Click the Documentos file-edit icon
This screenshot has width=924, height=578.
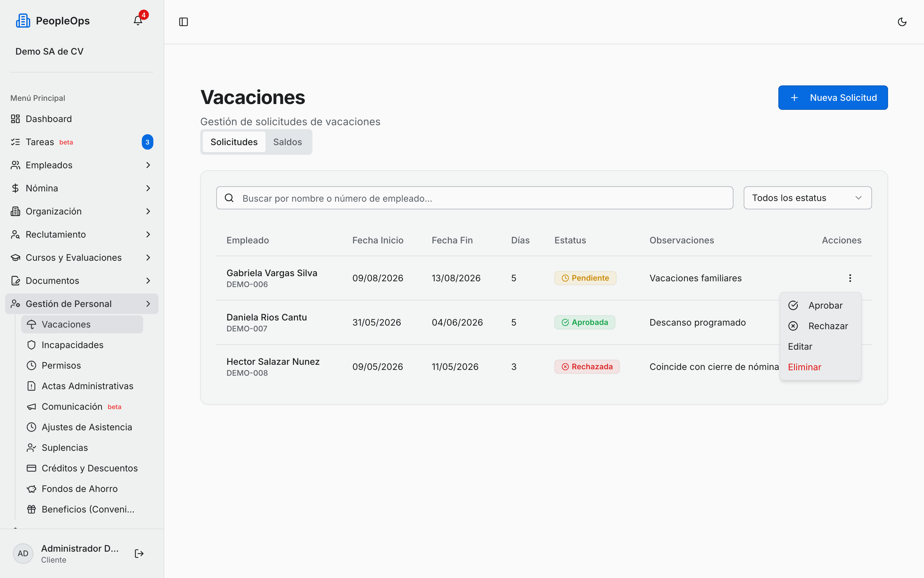point(15,281)
